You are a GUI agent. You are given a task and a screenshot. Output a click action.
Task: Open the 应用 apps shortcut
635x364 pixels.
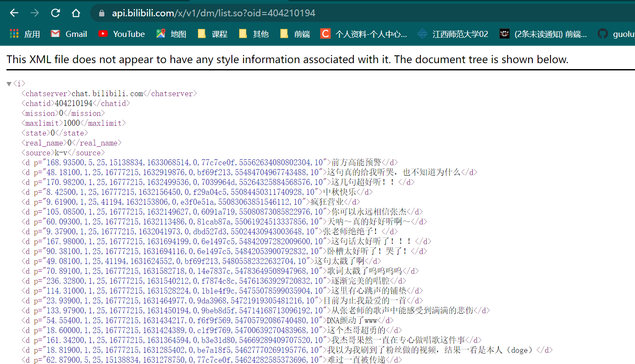(x=25, y=34)
